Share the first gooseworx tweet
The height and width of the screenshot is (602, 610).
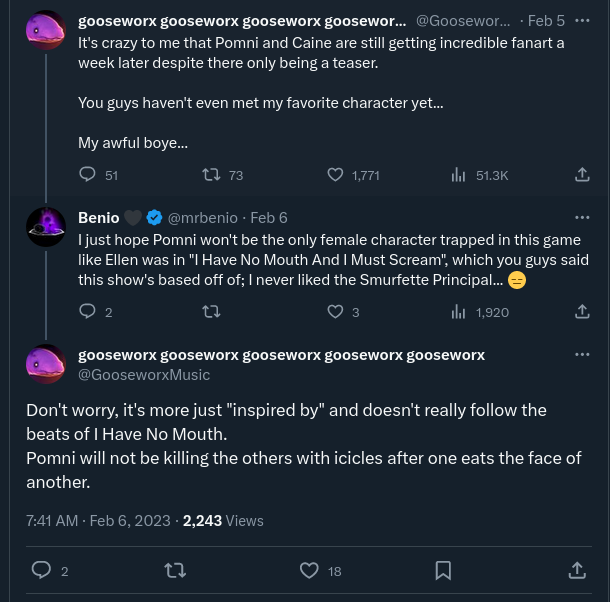coord(582,175)
